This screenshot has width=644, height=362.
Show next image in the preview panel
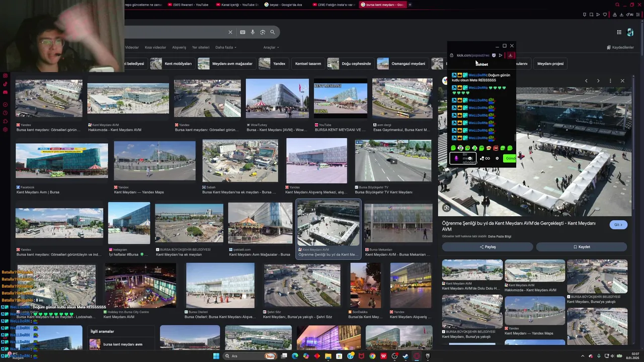tap(598, 81)
